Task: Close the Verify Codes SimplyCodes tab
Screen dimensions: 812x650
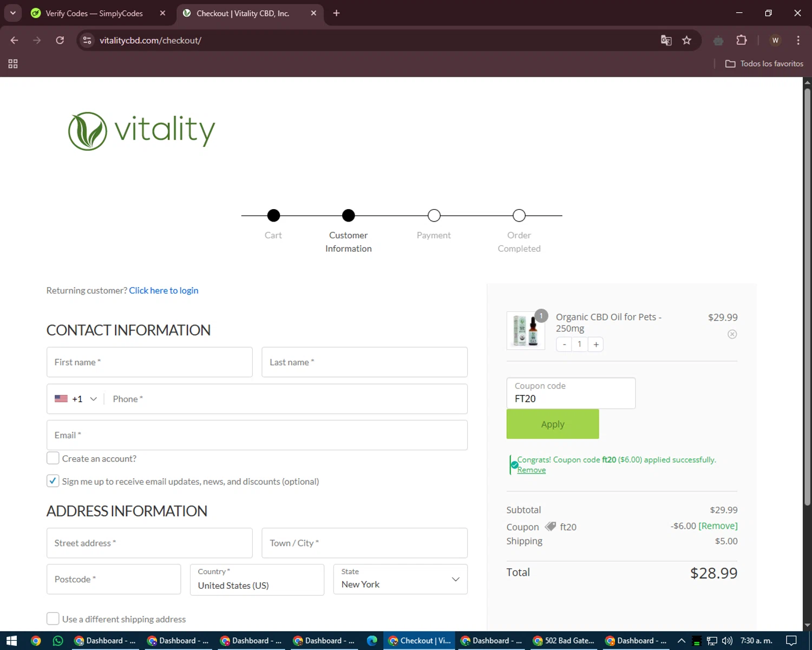Action: click(x=162, y=13)
